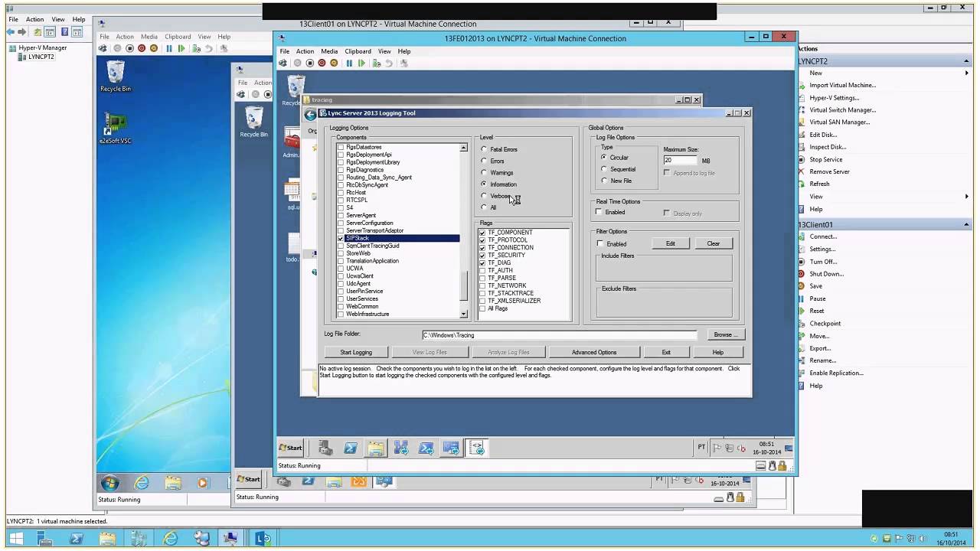
Task: Click Checkpoint icon in 13FE012013 toolbar
Action: [x=377, y=64]
